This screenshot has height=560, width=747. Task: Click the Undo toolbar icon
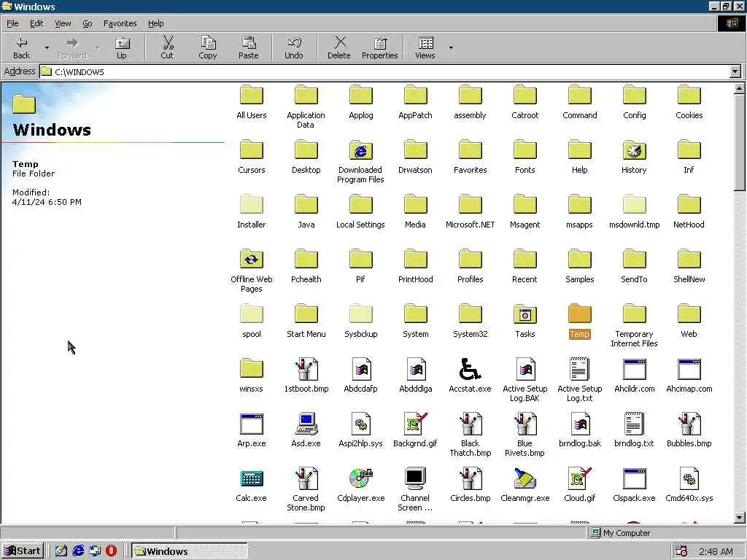point(294,47)
